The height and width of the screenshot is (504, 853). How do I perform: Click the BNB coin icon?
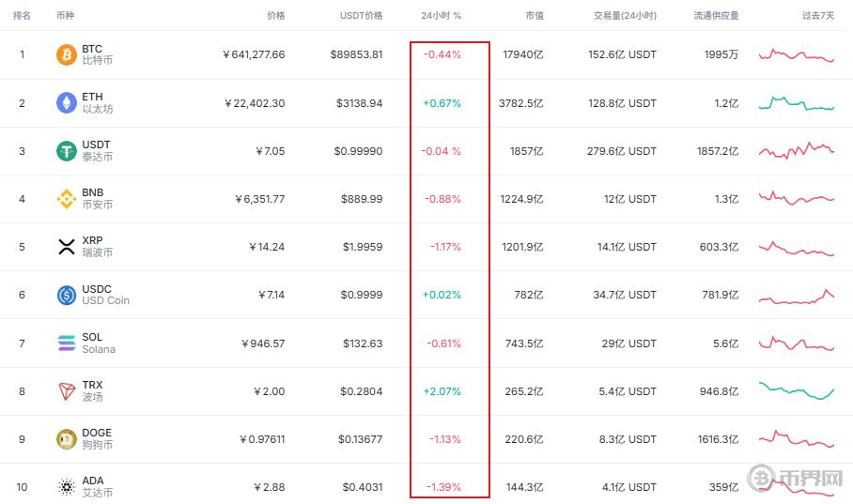(66, 199)
